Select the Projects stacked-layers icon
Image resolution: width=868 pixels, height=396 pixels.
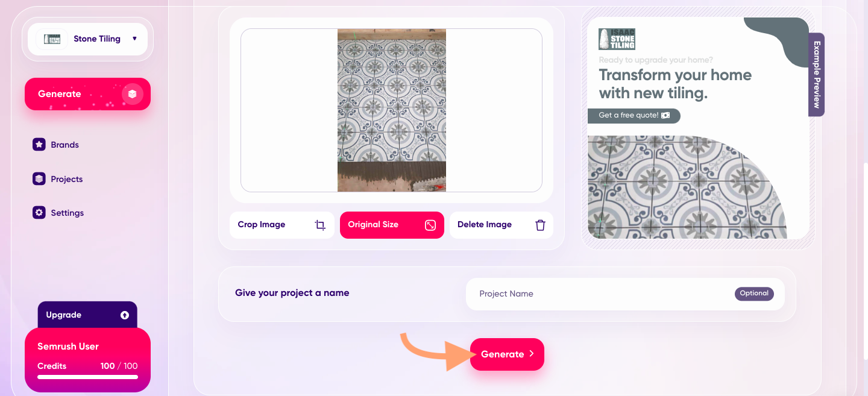pyautogui.click(x=39, y=178)
